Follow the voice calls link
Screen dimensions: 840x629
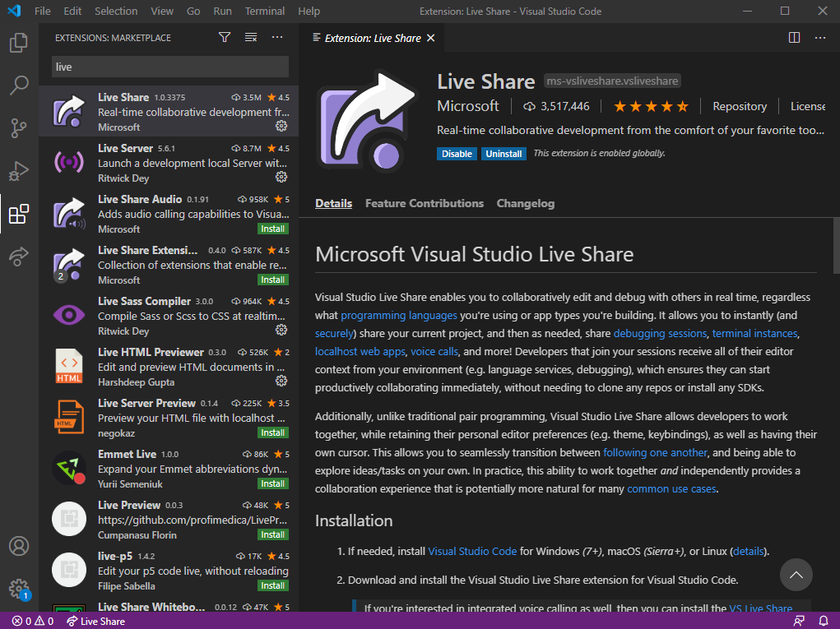[x=434, y=352]
